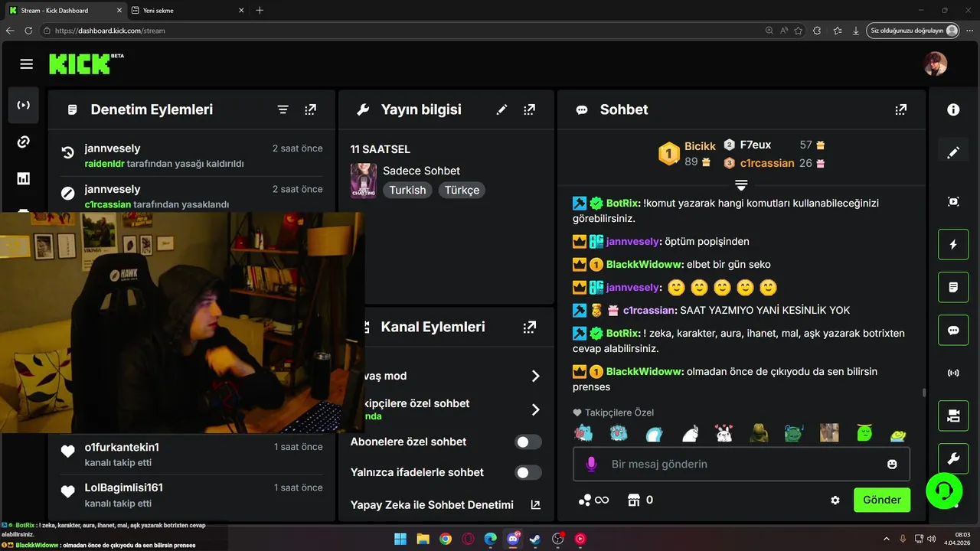980x551 pixels.
Task: Click BotRix username in first chat message
Action: point(622,204)
